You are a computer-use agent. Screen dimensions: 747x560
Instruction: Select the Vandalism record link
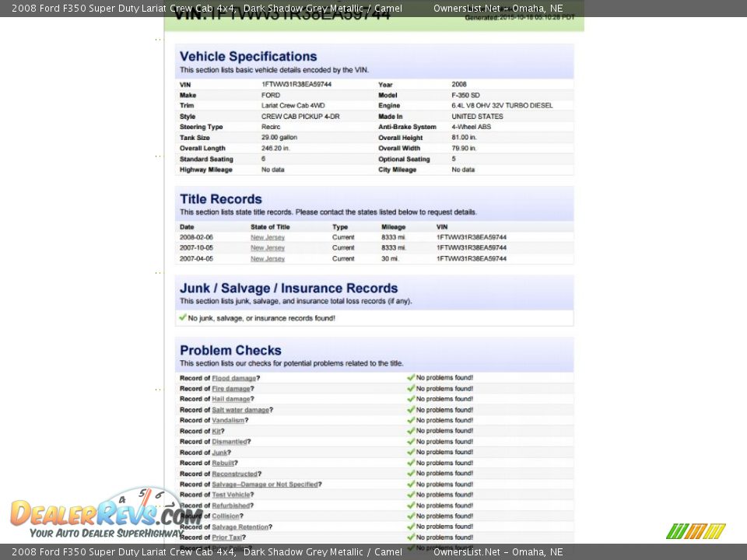tap(228, 420)
